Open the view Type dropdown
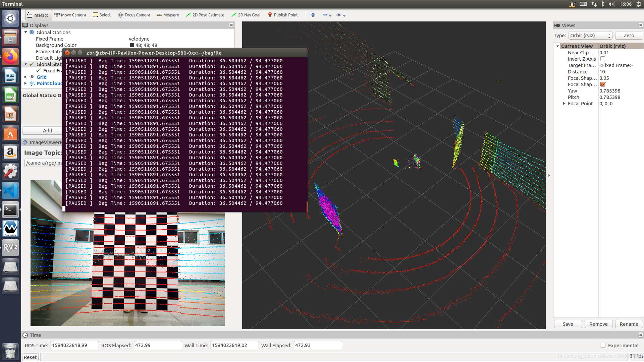This screenshot has width=644, height=362. pyautogui.click(x=590, y=36)
